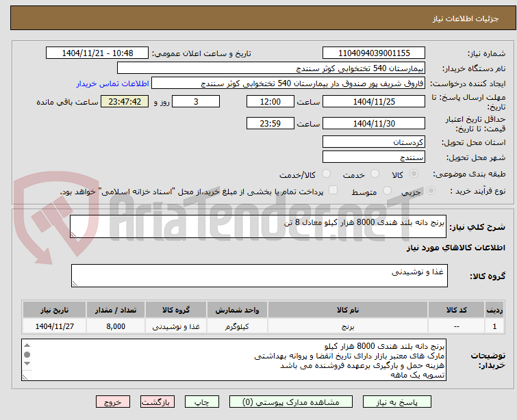Open اطلاعات تماس خریدار link
This screenshot has height=420, width=517.
coord(113,83)
